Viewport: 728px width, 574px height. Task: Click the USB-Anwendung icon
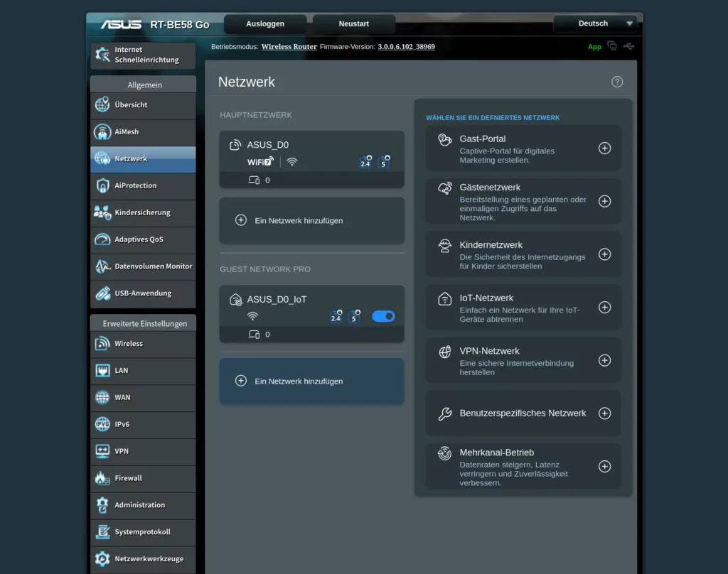coord(102,293)
